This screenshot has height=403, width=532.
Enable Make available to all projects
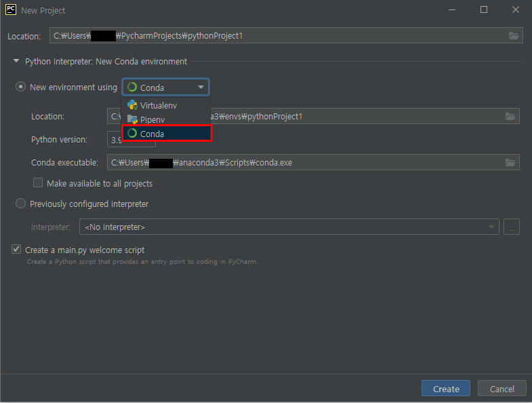38,183
